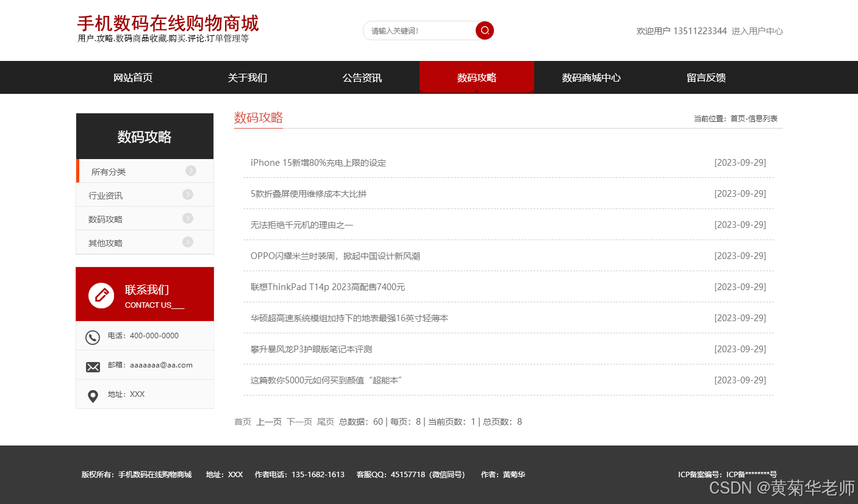Select 数码攻略 in the sidebar category list
858x504 pixels.
click(145, 219)
